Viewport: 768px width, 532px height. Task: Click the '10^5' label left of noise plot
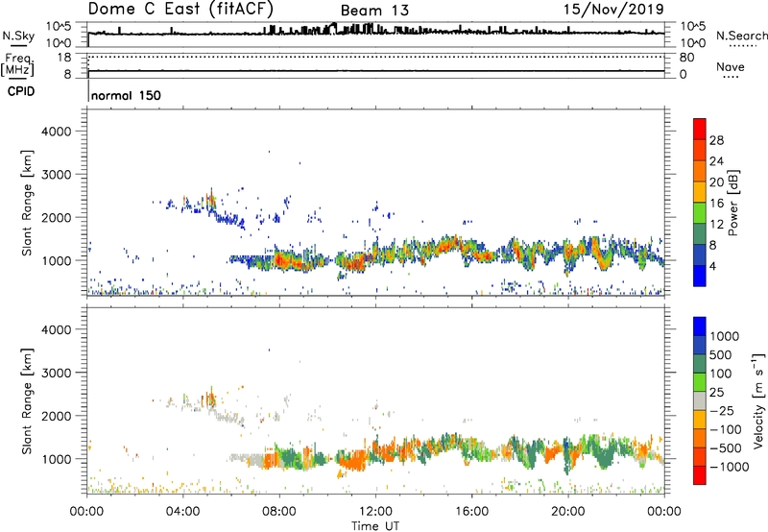(59, 27)
